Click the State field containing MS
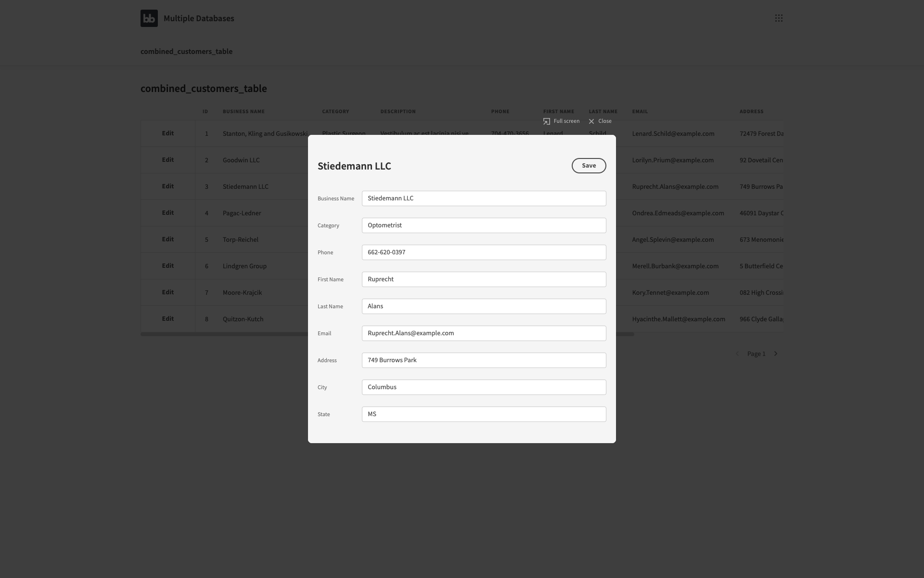This screenshot has width=924, height=578. click(x=484, y=414)
